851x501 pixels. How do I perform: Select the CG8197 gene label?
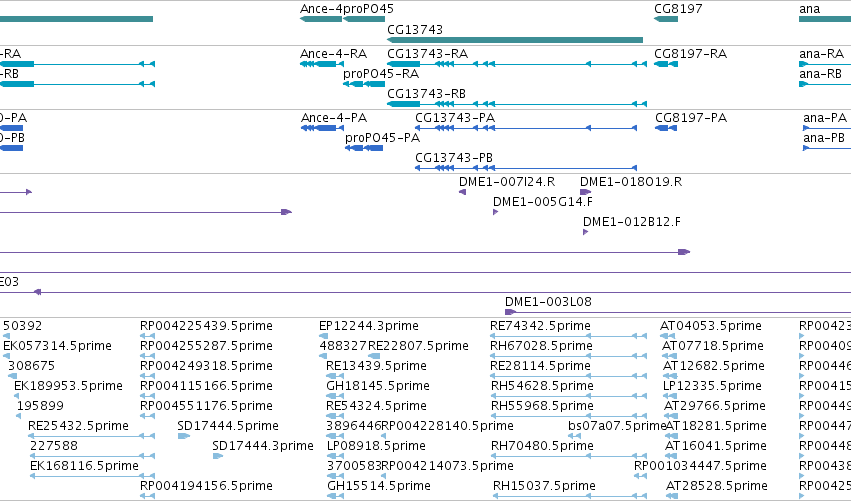678,9
